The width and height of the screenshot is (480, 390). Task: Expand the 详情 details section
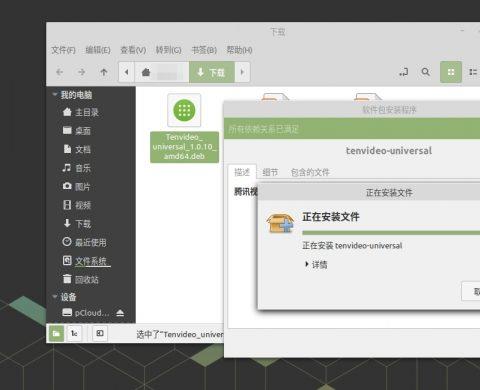[x=316, y=265]
